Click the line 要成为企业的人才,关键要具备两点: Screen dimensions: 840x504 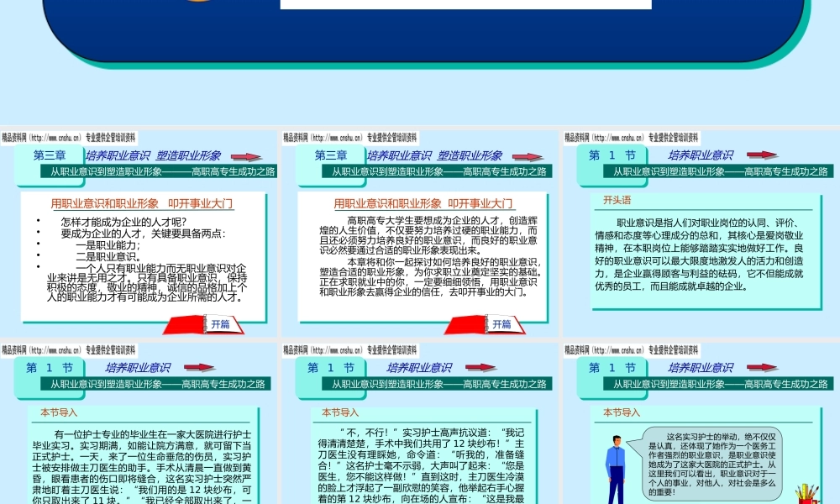pos(143,234)
